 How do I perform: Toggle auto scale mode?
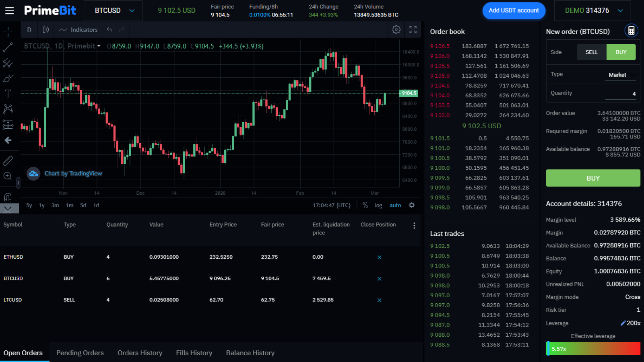395,205
